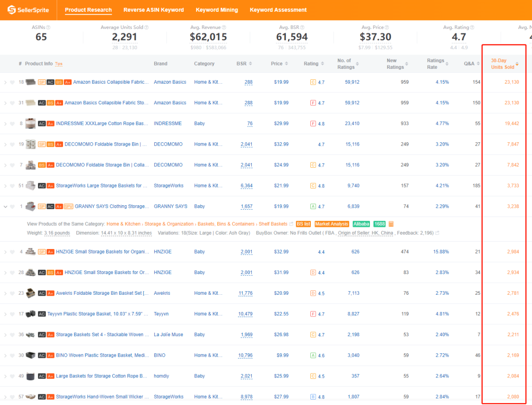Click the green 1688 button
The width and height of the screenshot is (532, 405).
379,224
